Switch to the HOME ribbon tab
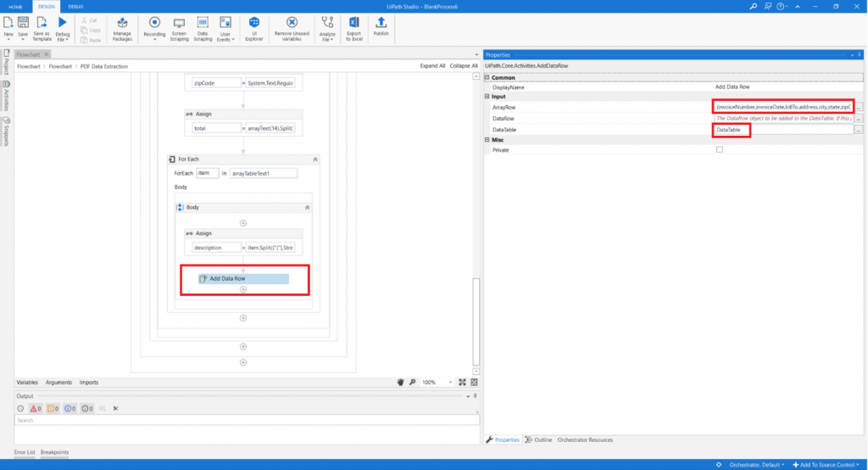Image resolution: width=868 pixels, height=470 pixels. pos(15,7)
